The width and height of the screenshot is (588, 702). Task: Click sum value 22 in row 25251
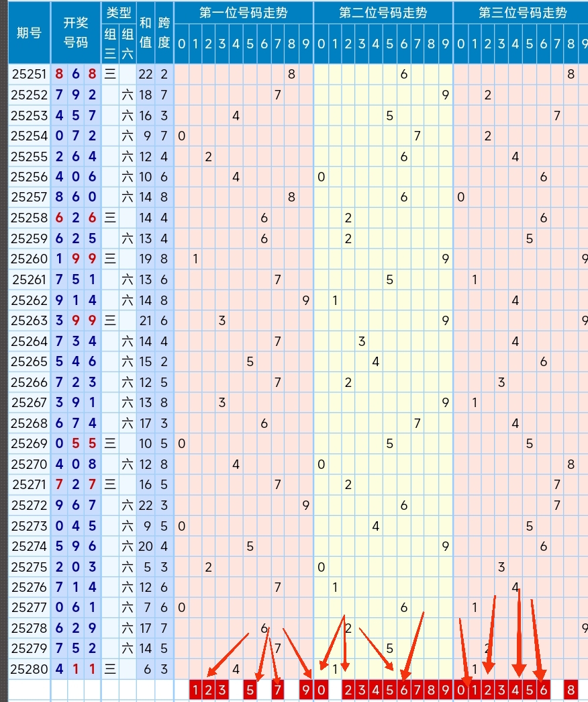(146, 74)
